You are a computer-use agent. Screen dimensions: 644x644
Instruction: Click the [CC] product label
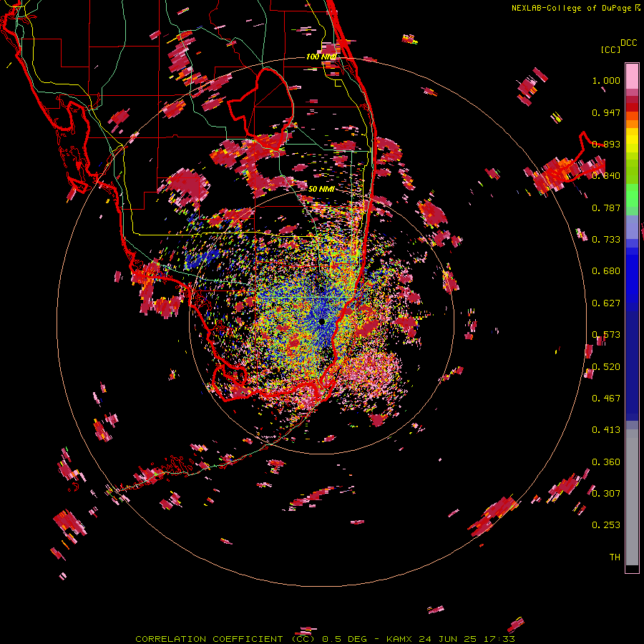click(610, 49)
